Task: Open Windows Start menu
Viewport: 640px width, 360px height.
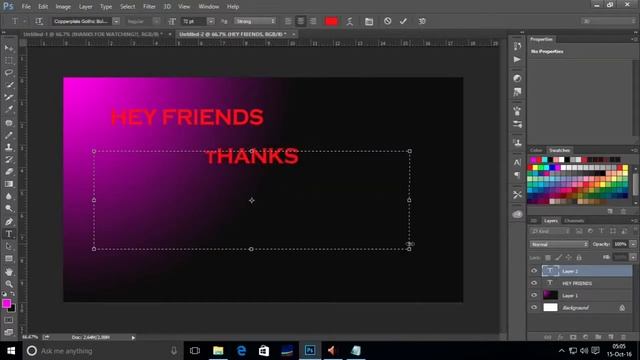Action: tap(11, 351)
